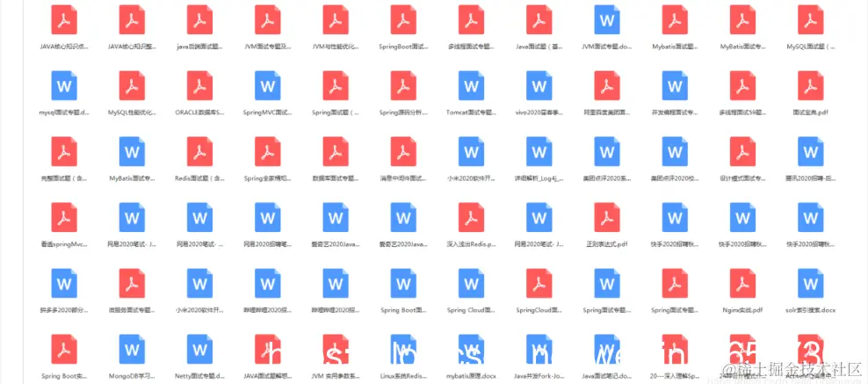Screen dimensions: 868x384
Task: Select the '数据库面试专题' PDF file icon
Action: point(336,151)
